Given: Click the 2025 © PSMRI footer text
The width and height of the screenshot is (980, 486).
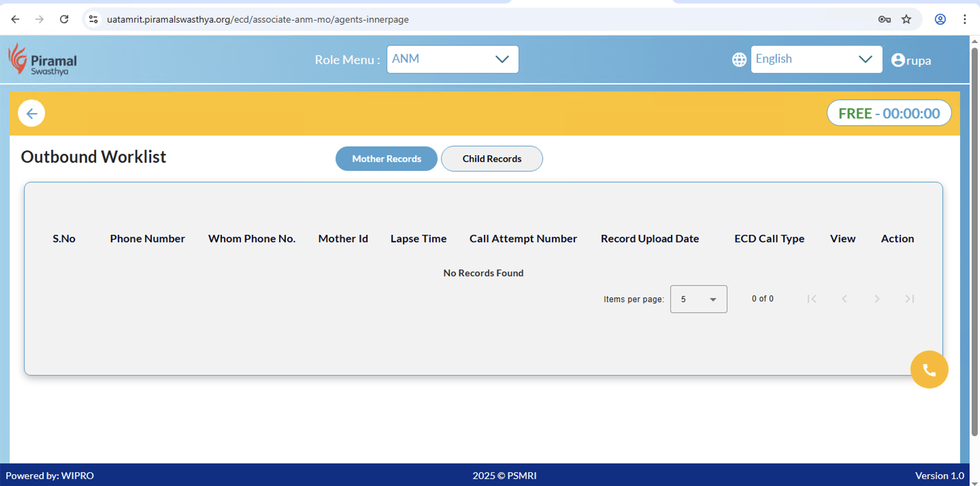Looking at the screenshot, I should 504,476.
